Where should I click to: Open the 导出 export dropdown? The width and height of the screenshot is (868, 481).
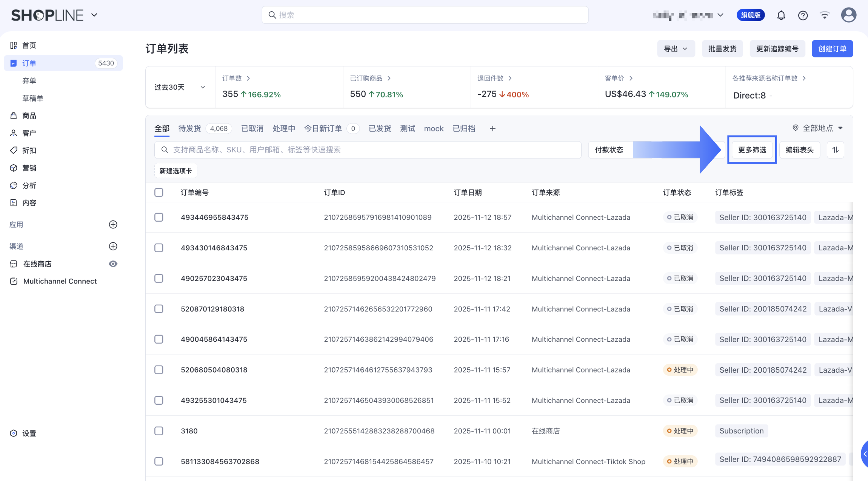(x=676, y=49)
